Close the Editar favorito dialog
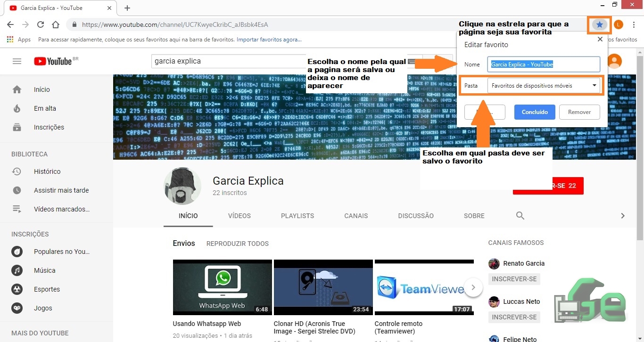Screen dimensions: 644x342 coord(600,40)
